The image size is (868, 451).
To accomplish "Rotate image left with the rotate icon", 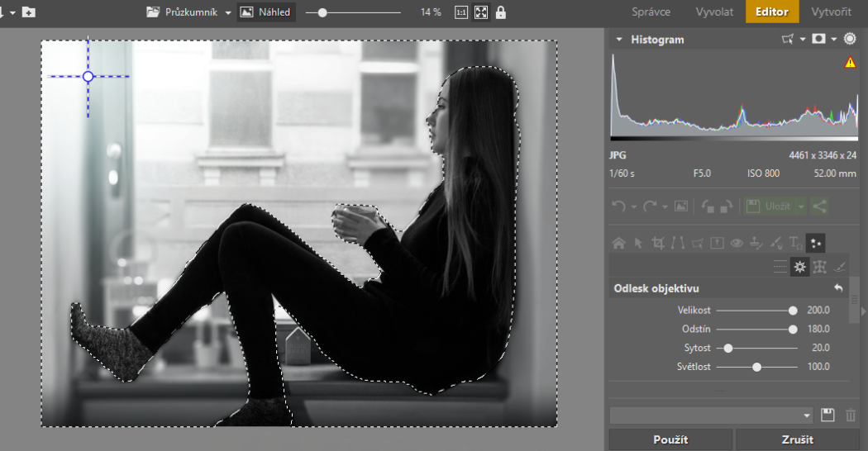I will 708,207.
